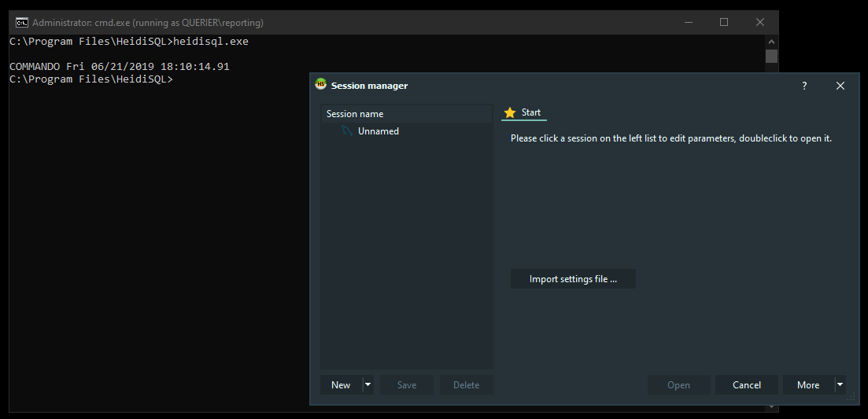The image size is (868, 419).
Task: Click the Delete button
Action: 466,384
